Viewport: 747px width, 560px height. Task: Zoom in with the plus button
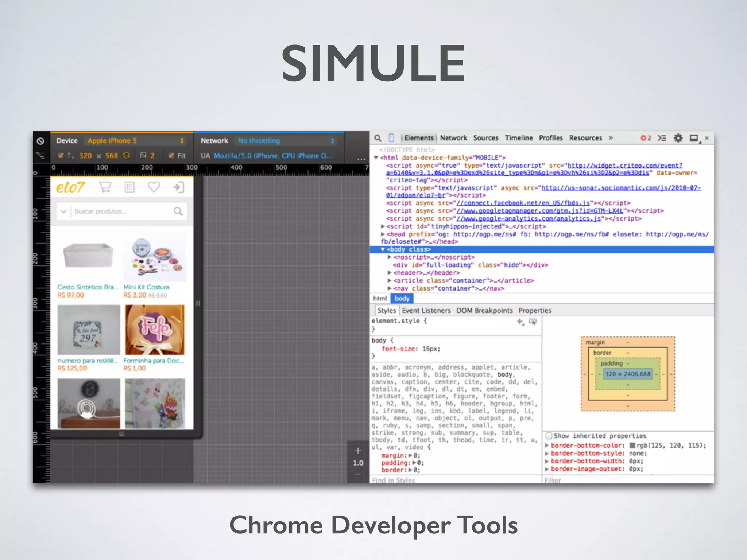coord(358,451)
